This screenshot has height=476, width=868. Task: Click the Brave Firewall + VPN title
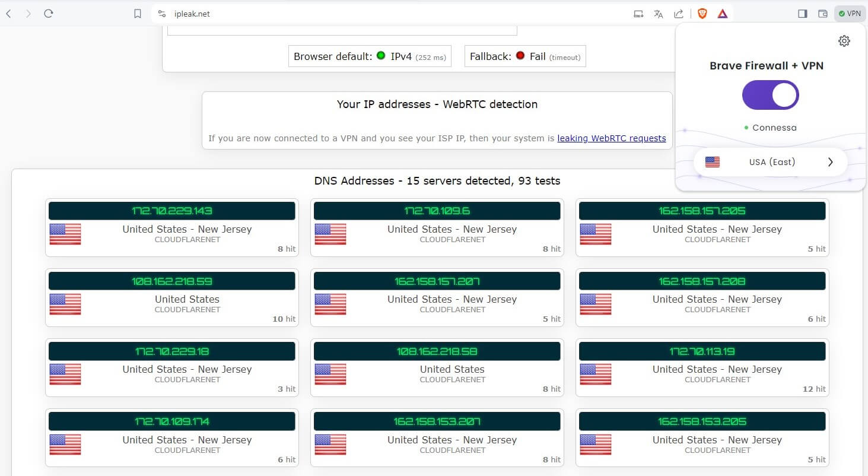[767, 65]
